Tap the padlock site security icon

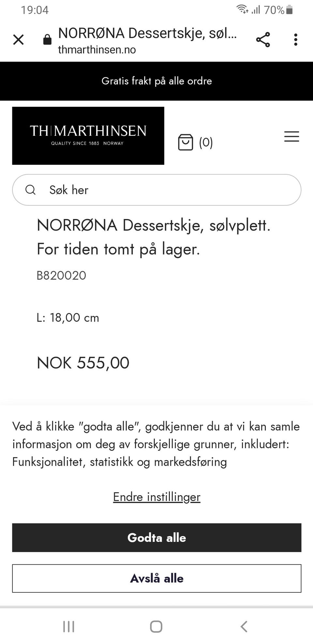pyautogui.click(x=47, y=40)
